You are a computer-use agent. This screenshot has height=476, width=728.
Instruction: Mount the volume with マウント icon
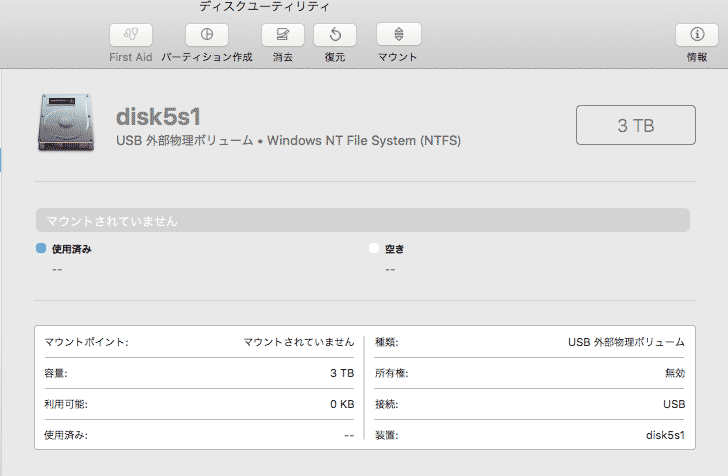click(x=399, y=34)
